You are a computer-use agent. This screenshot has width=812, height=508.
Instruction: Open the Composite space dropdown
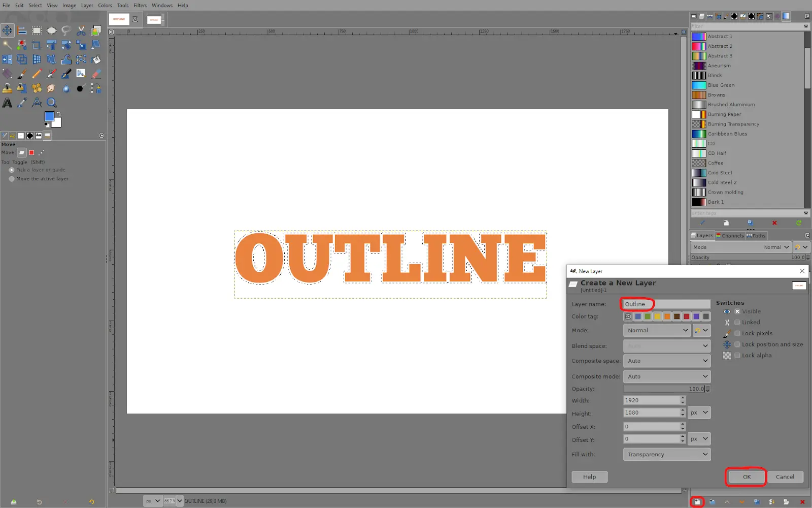[x=667, y=361]
